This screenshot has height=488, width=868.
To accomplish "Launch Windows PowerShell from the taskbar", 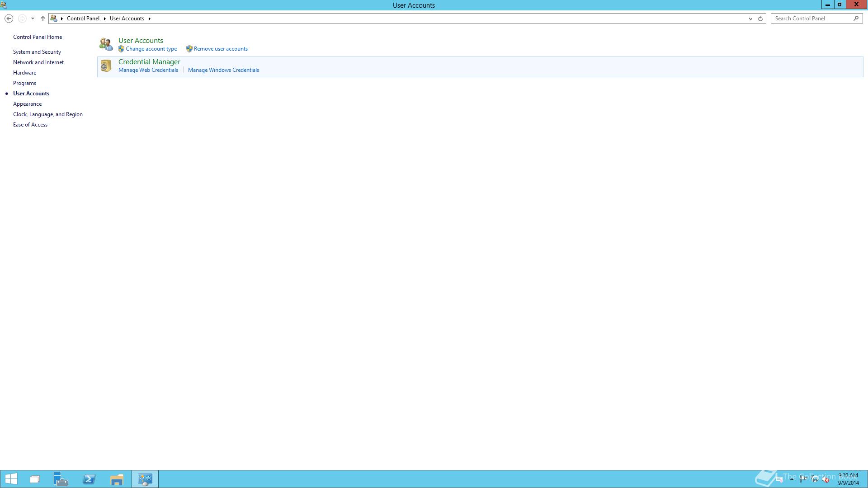I will [x=89, y=479].
